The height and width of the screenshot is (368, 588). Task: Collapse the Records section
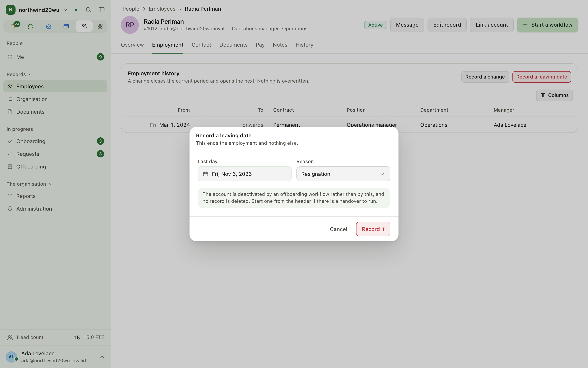click(19, 74)
